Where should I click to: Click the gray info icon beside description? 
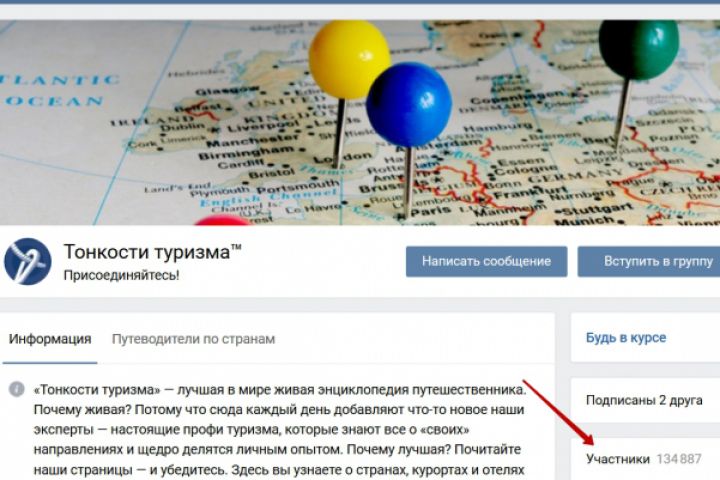pyautogui.click(x=17, y=389)
